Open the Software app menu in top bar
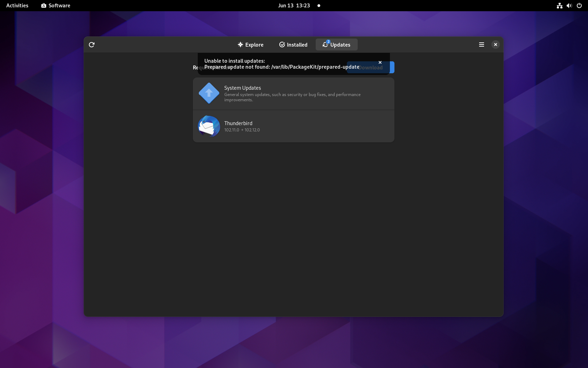The image size is (588, 368). 56,6
